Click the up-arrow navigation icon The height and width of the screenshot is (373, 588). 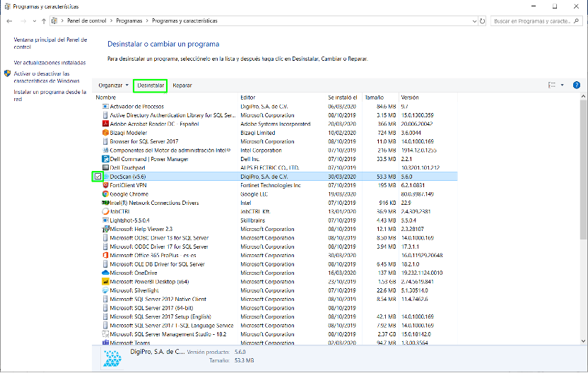coord(41,22)
